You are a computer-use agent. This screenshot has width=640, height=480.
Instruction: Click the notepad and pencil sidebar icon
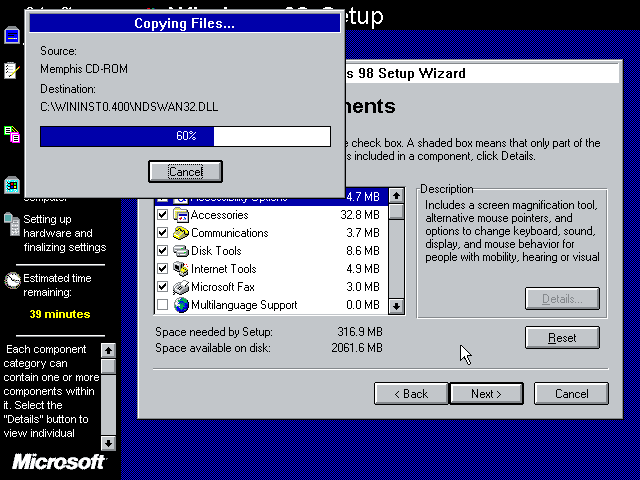click(x=12, y=70)
